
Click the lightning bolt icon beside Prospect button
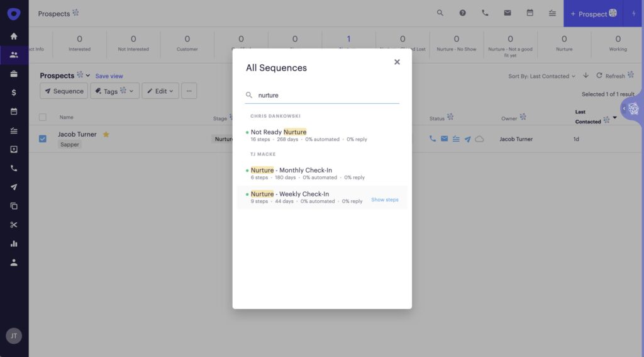click(x=633, y=14)
